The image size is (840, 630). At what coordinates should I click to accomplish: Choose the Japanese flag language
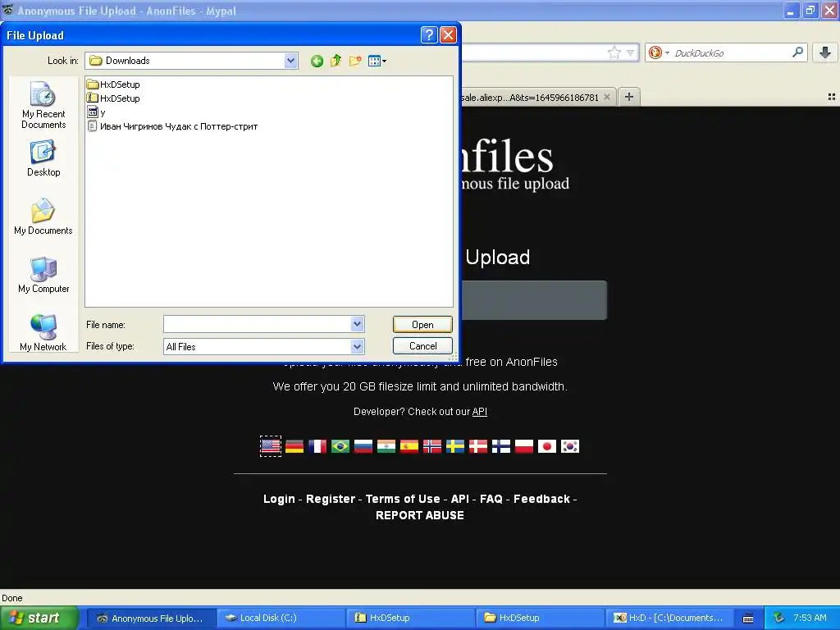tap(547, 446)
